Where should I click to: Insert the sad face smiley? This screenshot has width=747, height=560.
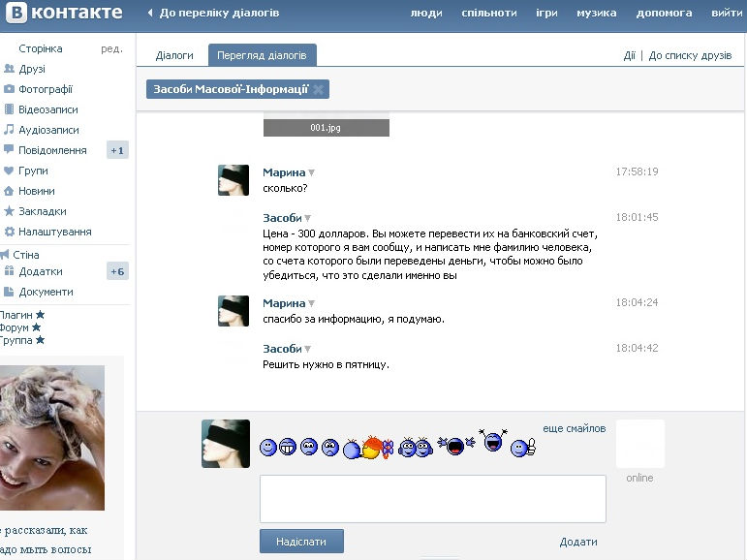click(330, 448)
